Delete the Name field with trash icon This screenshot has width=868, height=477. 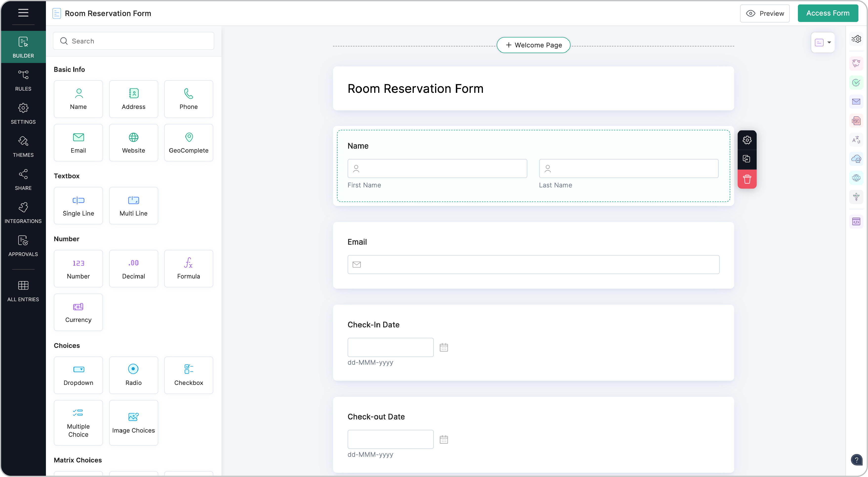(747, 179)
